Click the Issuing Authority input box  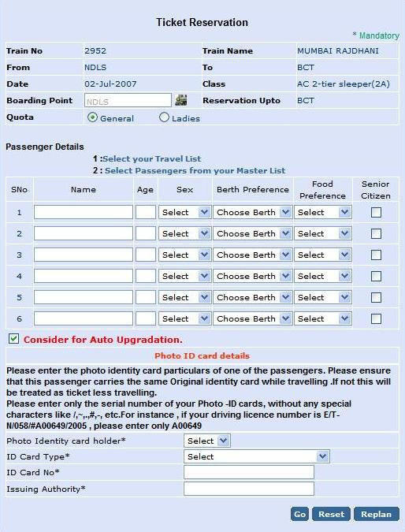pyautogui.click(x=249, y=489)
